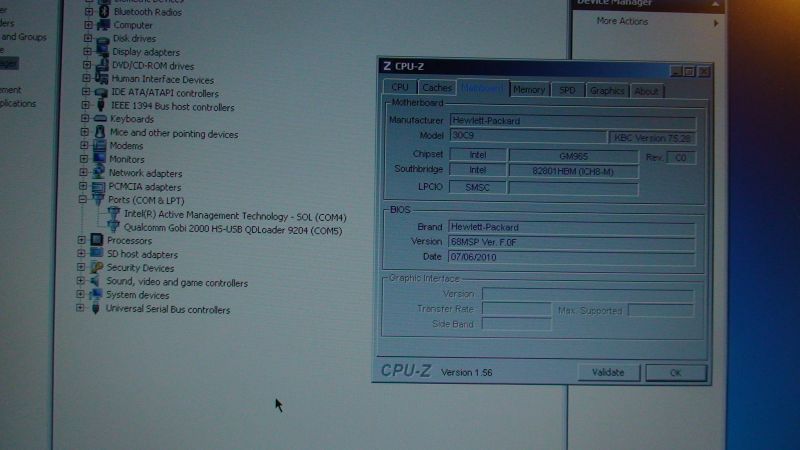Click the Intel Active Management Technology port icon

tap(113, 214)
